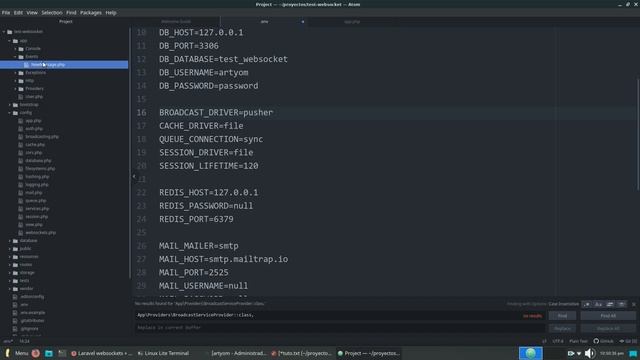Open the Find menu

tap(71, 13)
